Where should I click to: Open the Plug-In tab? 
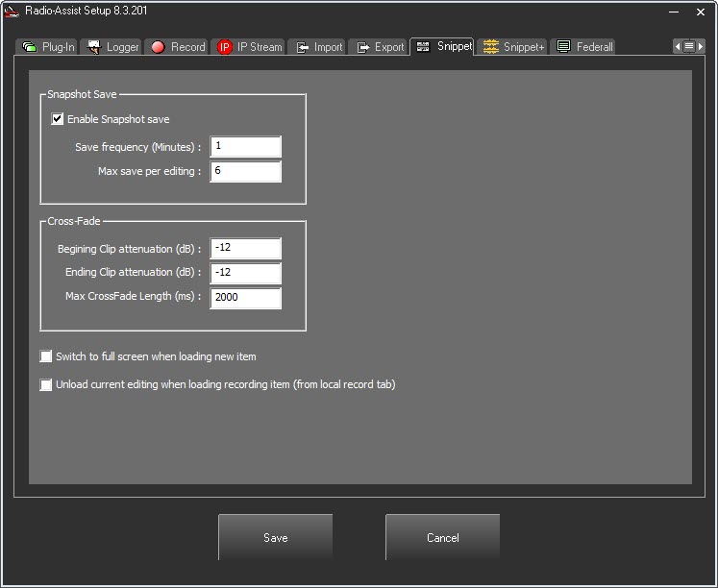coord(48,47)
